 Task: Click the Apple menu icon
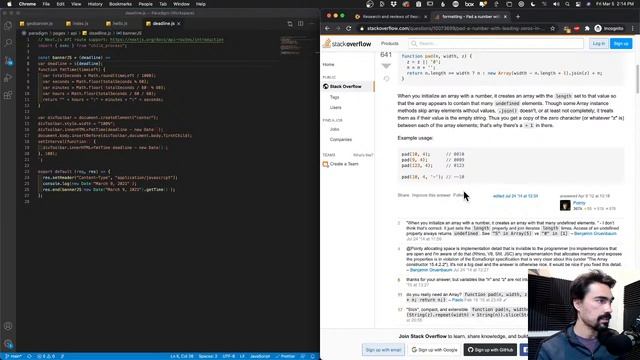pyautogui.click(x=9, y=4)
